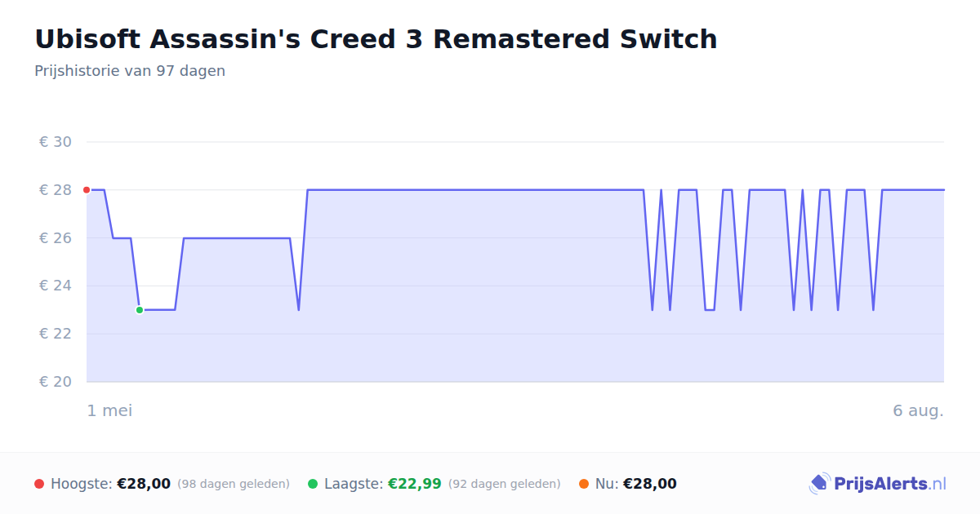This screenshot has height=514, width=980.
Task: Click the 1 mei start date label
Action: coord(109,410)
